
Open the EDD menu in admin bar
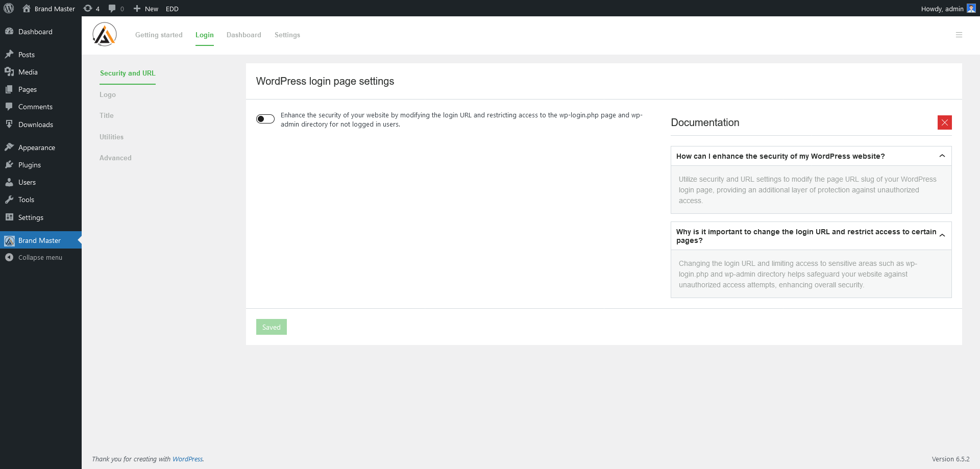(x=172, y=8)
